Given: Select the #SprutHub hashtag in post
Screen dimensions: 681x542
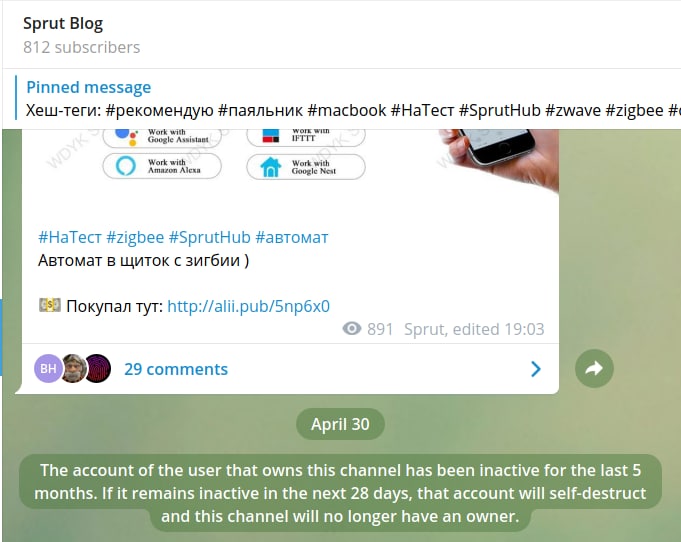Looking at the screenshot, I should point(210,238).
